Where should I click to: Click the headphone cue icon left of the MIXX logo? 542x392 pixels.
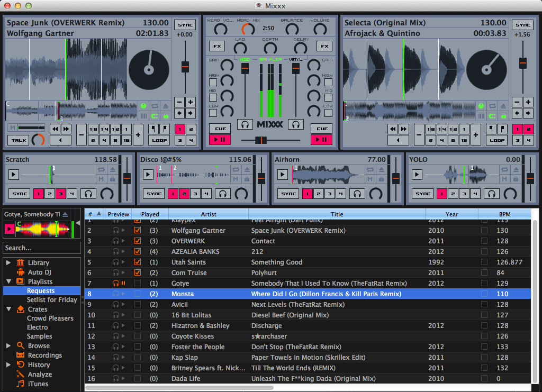click(244, 125)
